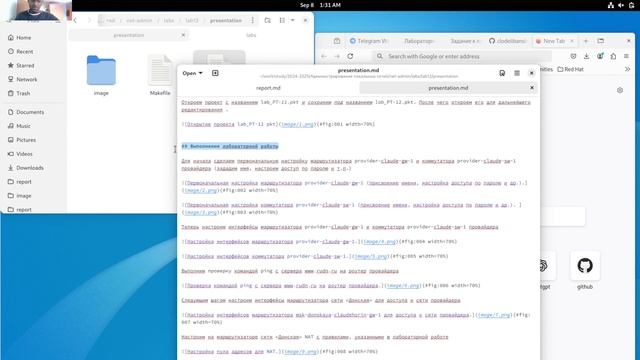640x360 pixels.
Task: Open the Firefox downloads icon
Action: (x=587, y=56)
